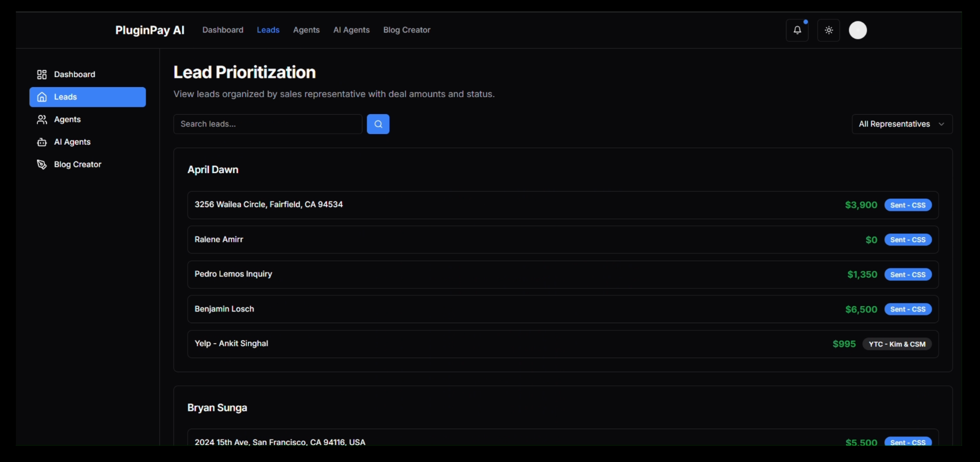Viewport: 980px width, 462px height.
Task: Click the Lead Prioritization page heading
Action: (245, 72)
